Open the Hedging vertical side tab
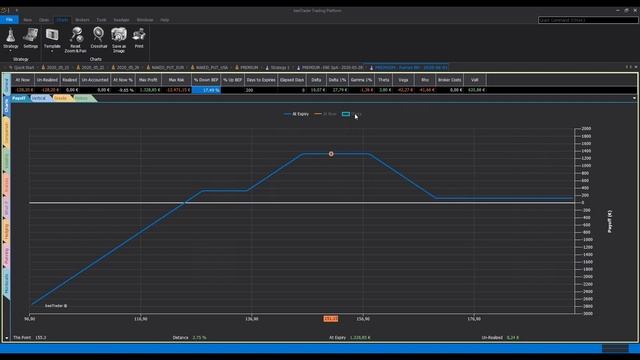640x360 pixels. 6,232
